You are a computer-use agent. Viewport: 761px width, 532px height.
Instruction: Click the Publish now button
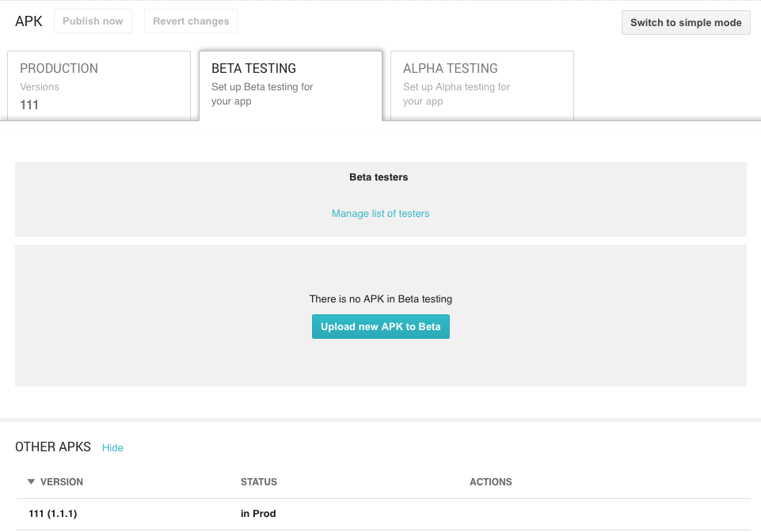[93, 21]
